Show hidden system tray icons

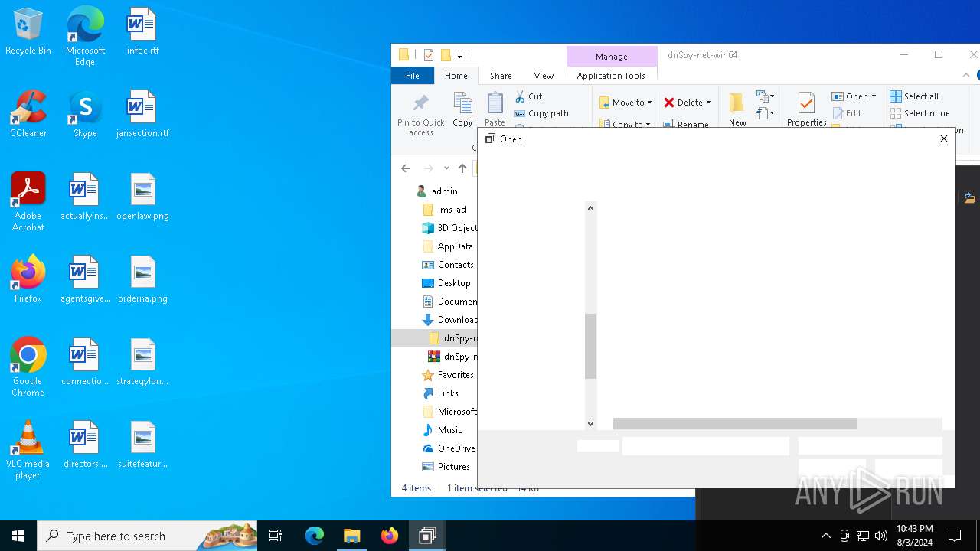pos(825,536)
